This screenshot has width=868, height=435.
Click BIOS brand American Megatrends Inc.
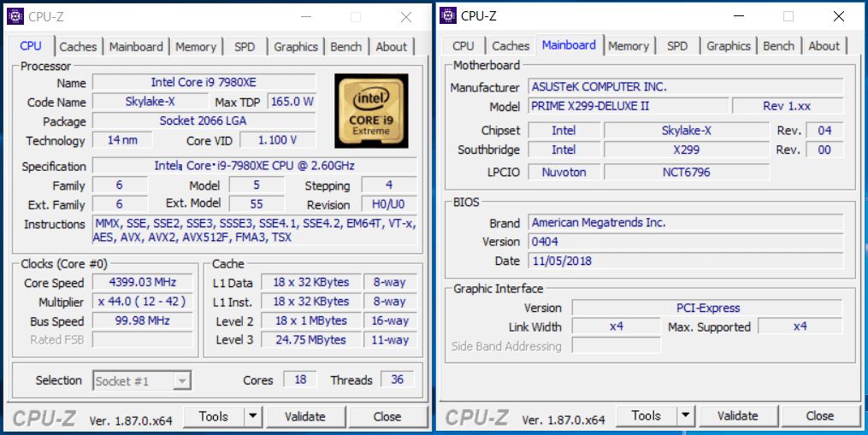[x=686, y=222]
